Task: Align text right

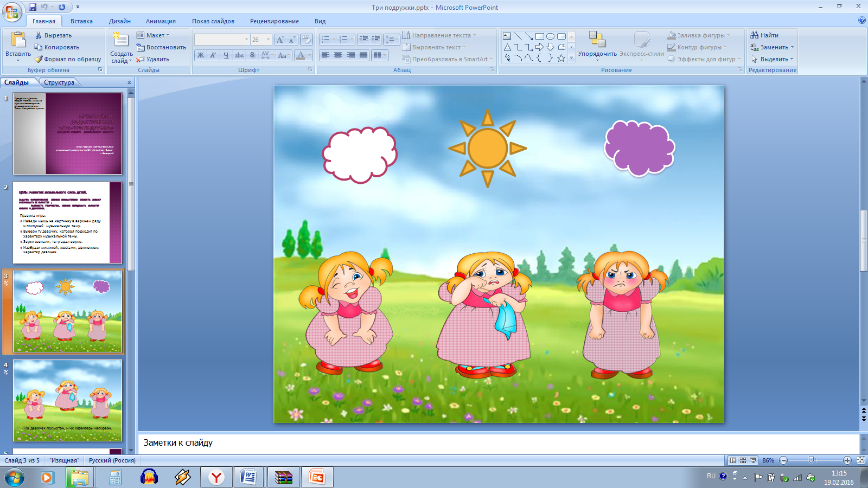Action: point(351,55)
